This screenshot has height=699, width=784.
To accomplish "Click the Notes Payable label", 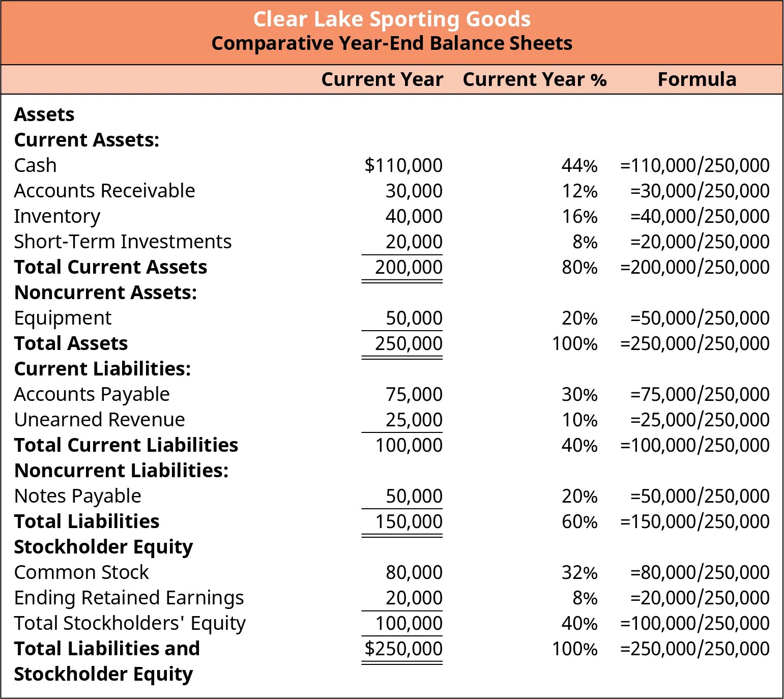I will 77,496.
